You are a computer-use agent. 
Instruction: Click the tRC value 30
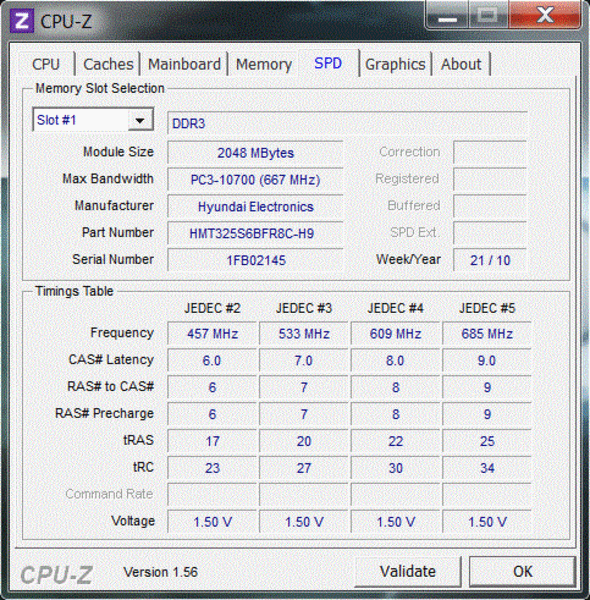coord(395,468)
